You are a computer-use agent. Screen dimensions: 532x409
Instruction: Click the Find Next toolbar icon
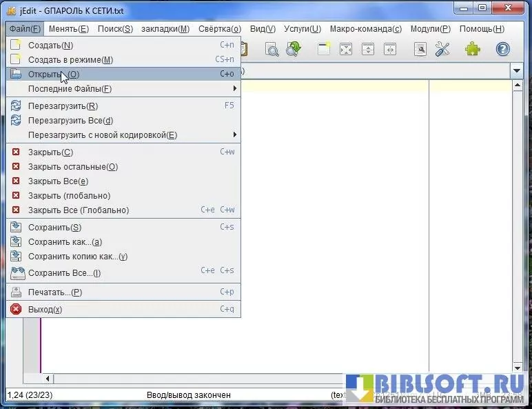tap(294, 49)
